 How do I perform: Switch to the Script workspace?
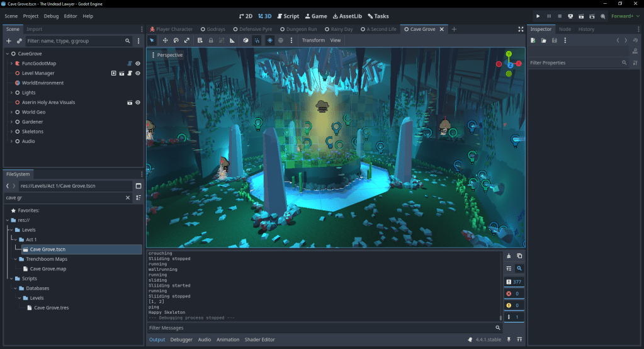point(288,16)
